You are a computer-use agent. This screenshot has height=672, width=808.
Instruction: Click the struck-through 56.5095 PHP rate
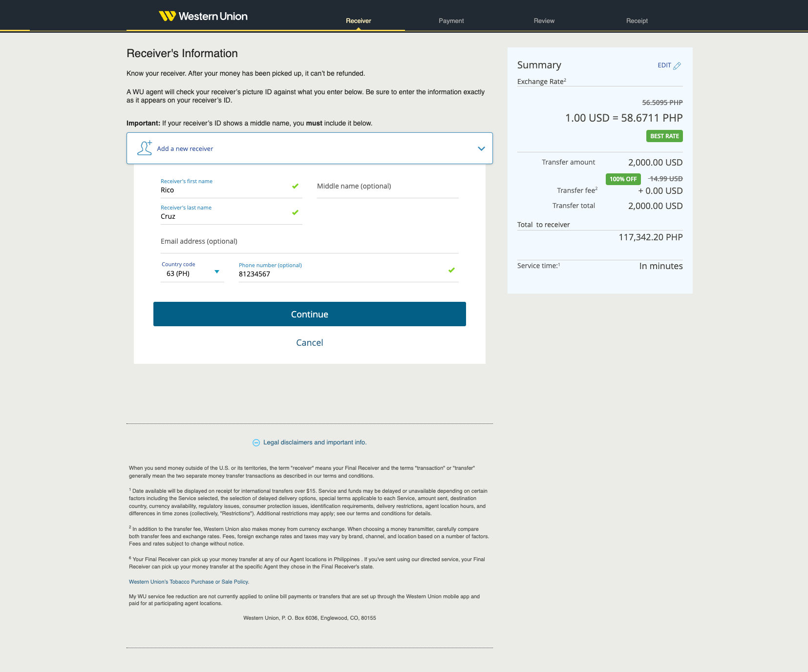pyautogui.click(x=662, y=103)
